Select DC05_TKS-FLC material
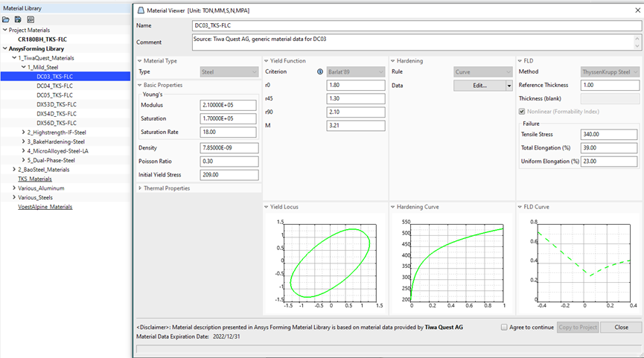 point(54,95)
